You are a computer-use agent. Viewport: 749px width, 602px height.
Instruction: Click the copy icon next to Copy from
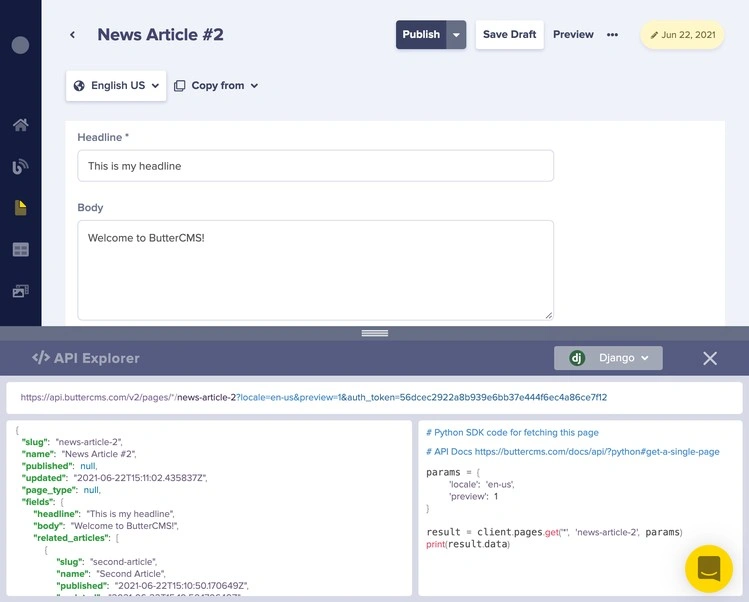click(x=180, y=86)
